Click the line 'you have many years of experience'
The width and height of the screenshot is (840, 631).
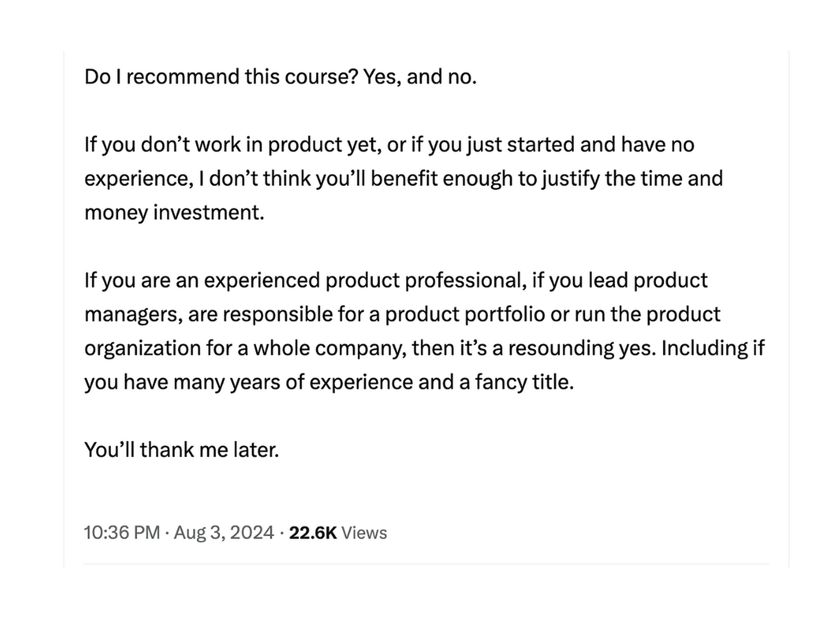329,382
